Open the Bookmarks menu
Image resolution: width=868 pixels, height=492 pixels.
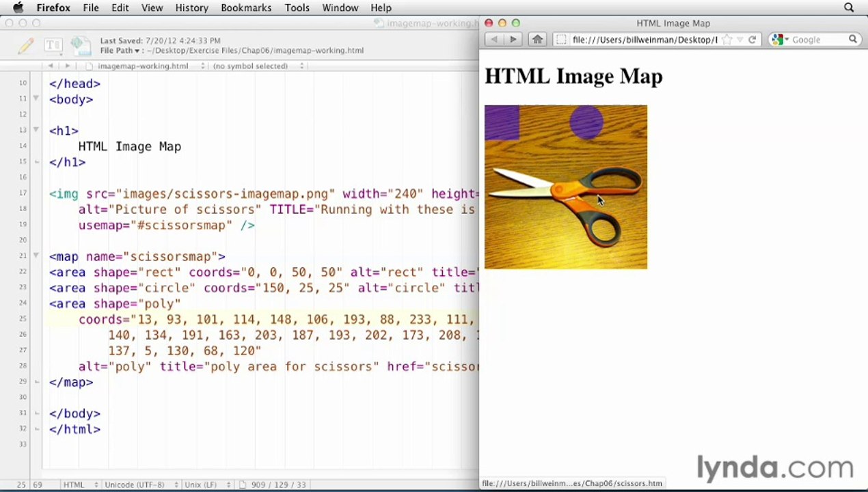[x=246, y=8]
